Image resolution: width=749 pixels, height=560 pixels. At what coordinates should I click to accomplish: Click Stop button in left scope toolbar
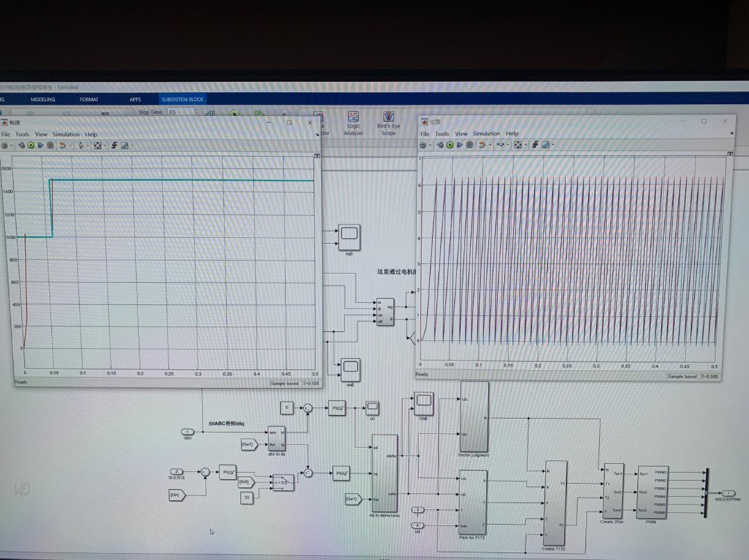coord(50,145)
